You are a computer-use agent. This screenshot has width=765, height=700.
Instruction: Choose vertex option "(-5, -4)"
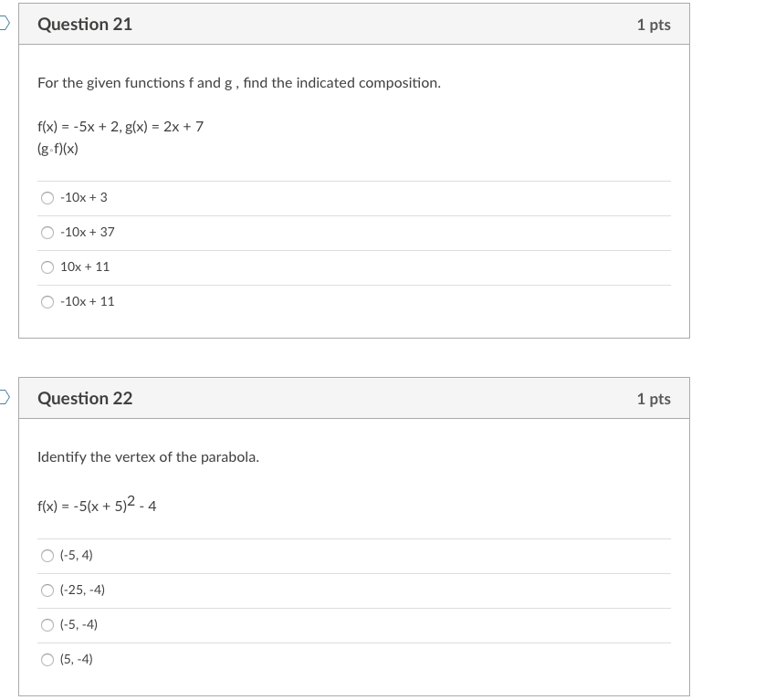pos(47,624)
